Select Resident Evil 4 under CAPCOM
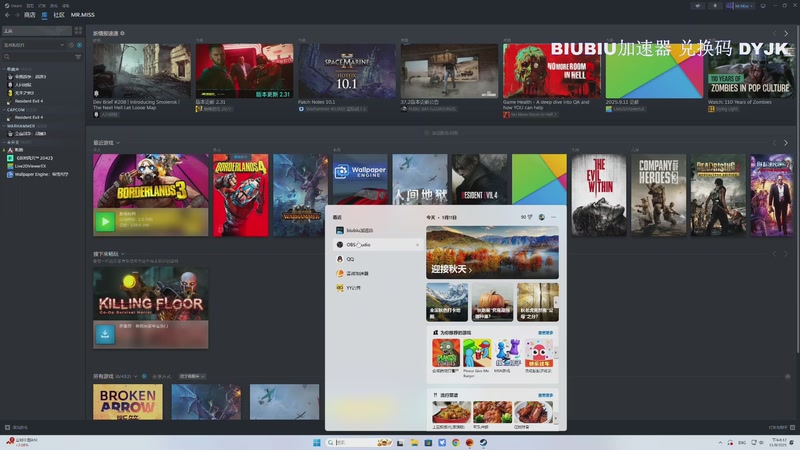Viewport: 800px width, 450px height. 29,117
